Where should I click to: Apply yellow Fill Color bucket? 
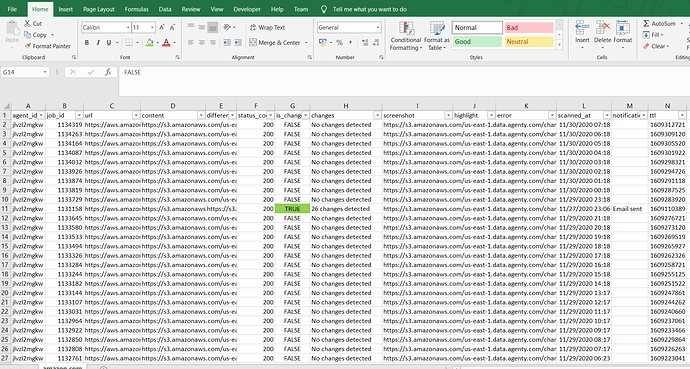[150, 43]
